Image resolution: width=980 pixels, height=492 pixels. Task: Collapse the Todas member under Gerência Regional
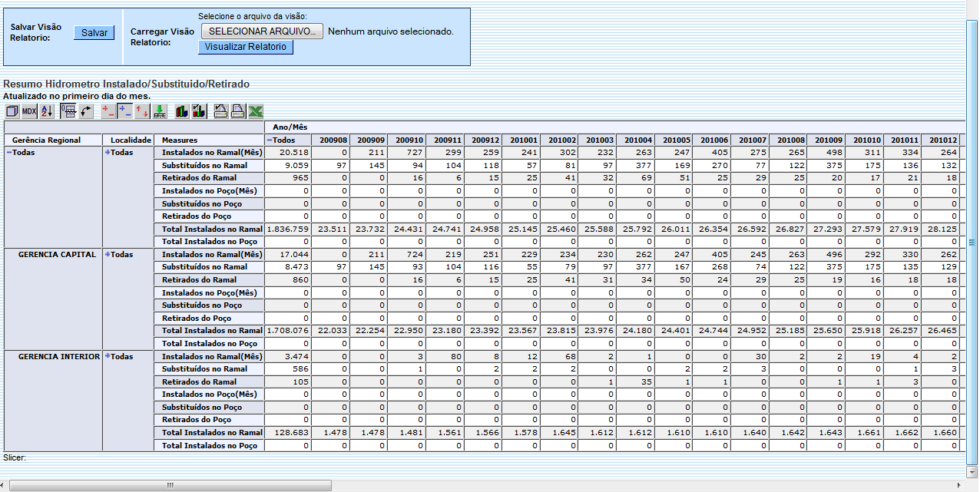[x=8, y=152]
